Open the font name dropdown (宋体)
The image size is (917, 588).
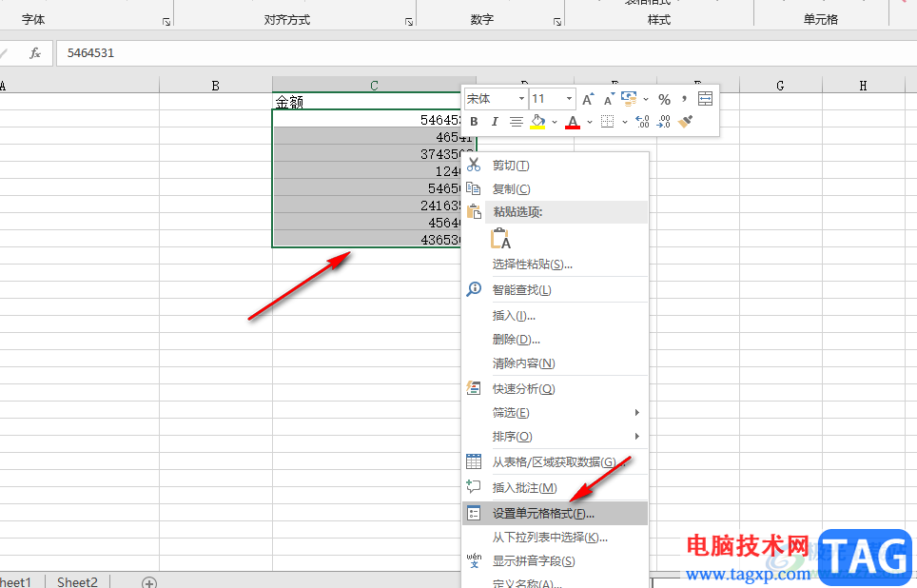[520, 99]
